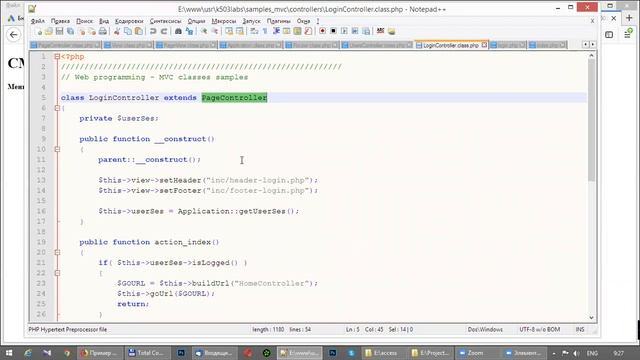The height and width of the screenshot is (360, 640).
Task: Click the Print toolbar icon
Action: tap(103, 31)
